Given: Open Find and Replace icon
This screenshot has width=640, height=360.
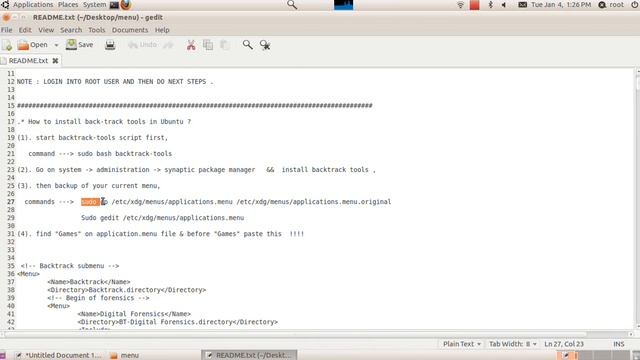Looking at the screenshot, I should 265,45.
